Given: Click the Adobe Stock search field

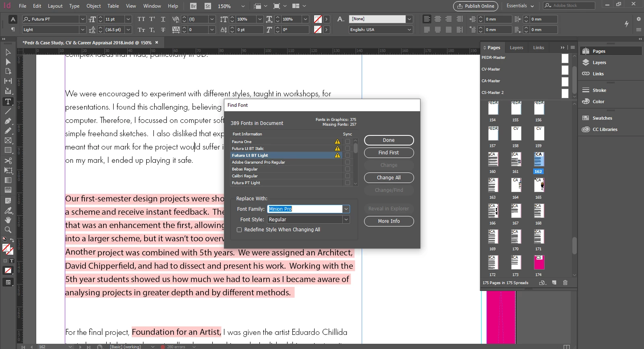Looking at the screenshot, I should 569,6.
